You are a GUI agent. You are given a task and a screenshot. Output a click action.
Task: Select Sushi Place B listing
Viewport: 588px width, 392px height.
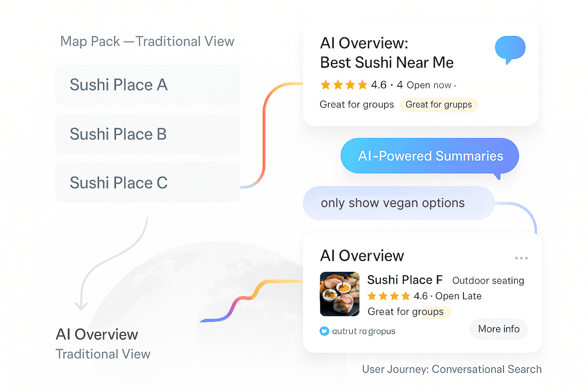click(147, 134)
